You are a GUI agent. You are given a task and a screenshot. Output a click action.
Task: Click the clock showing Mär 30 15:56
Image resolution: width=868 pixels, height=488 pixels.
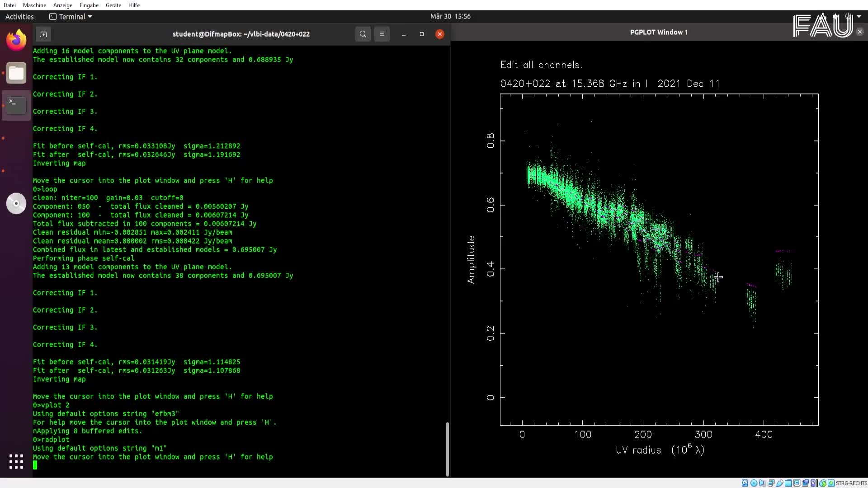[x=450, y=16]
